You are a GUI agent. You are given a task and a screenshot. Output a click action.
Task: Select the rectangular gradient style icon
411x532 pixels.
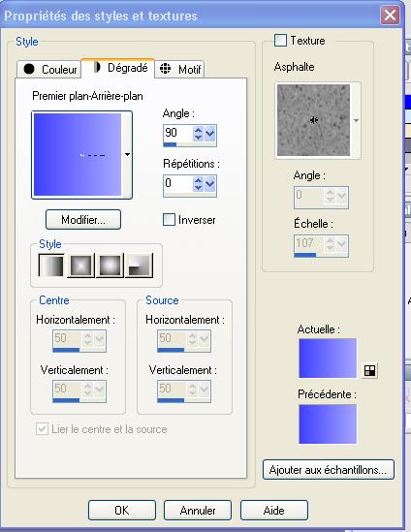[81, 266]
